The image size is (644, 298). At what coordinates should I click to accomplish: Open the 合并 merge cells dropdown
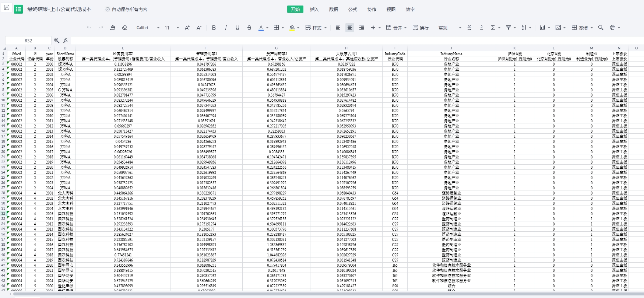tap(396, 28)
